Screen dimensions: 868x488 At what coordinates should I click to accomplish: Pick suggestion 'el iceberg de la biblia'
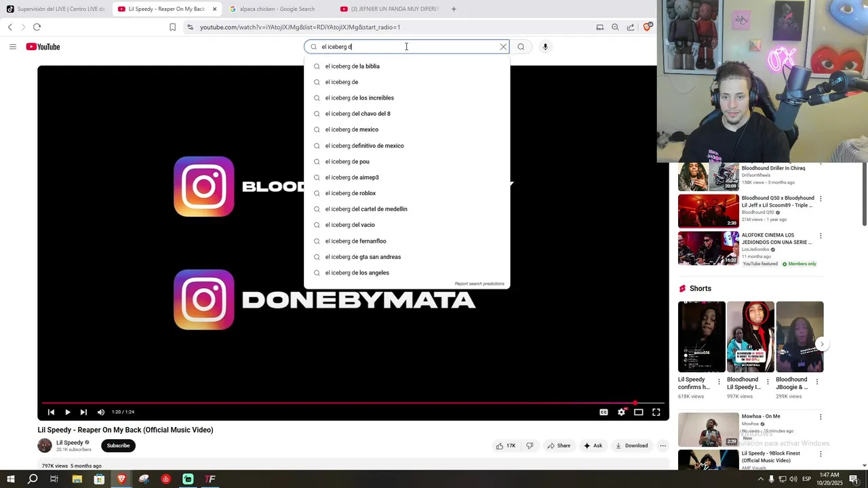click(407, 66)
